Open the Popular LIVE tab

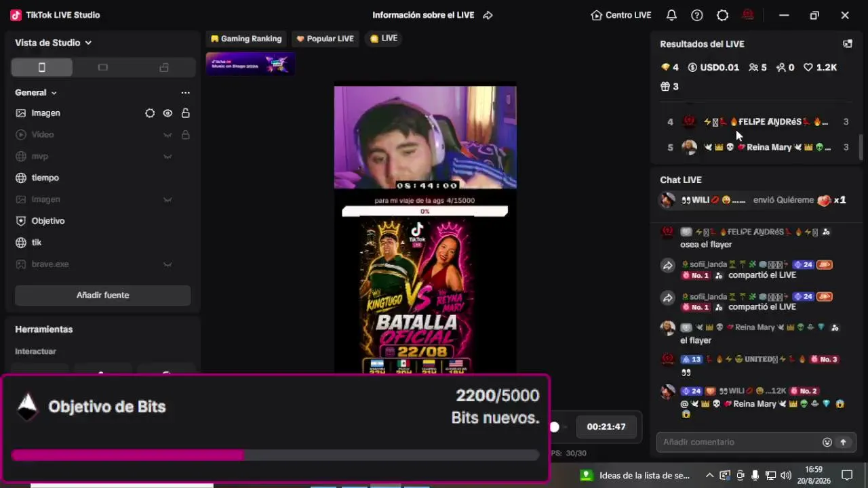[325, 39]
